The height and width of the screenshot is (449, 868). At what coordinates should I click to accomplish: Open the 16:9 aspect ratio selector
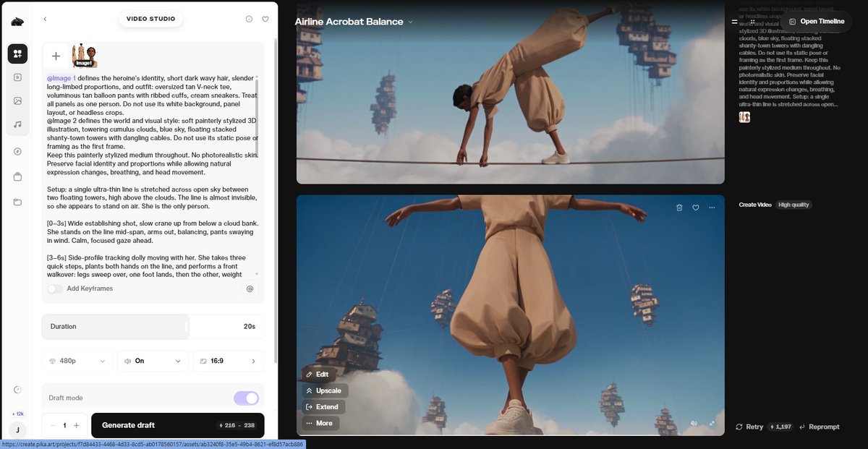coord(228,361)
